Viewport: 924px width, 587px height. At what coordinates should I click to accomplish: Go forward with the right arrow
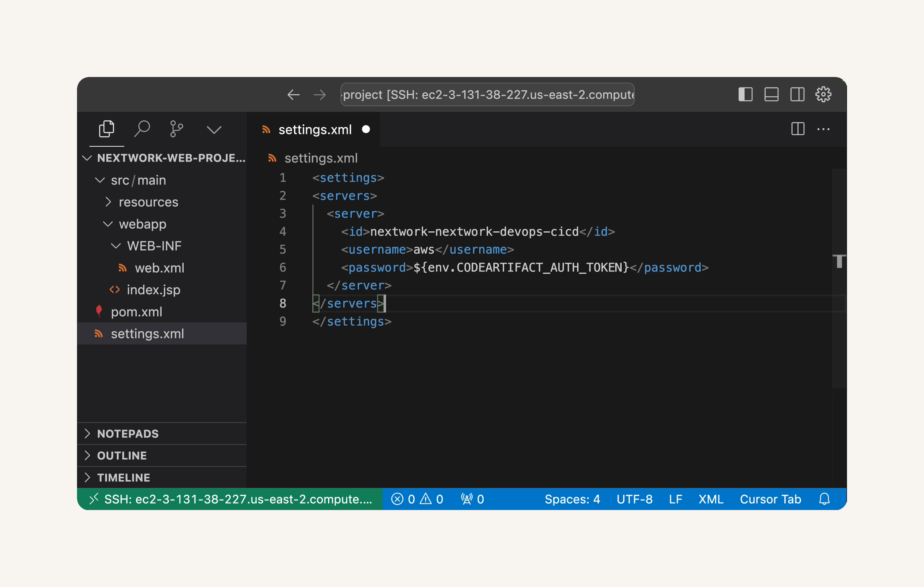point(320,95)
